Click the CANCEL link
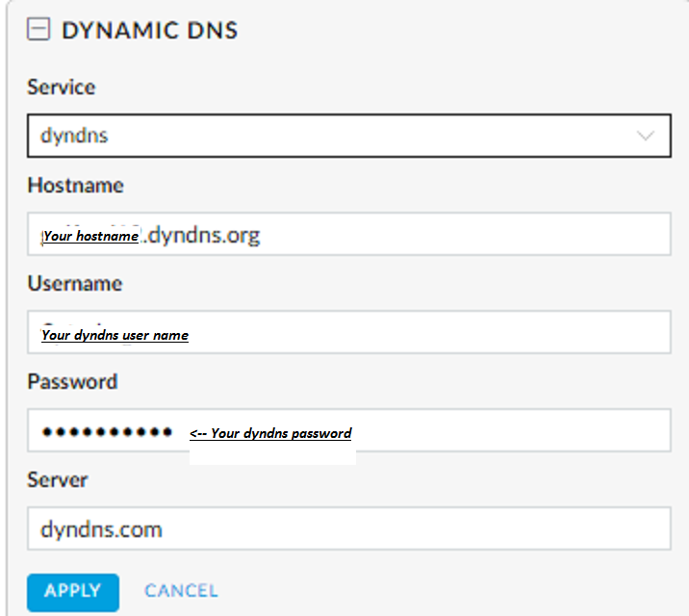This screenshot has height=616, width=689. tap(181, 591)
